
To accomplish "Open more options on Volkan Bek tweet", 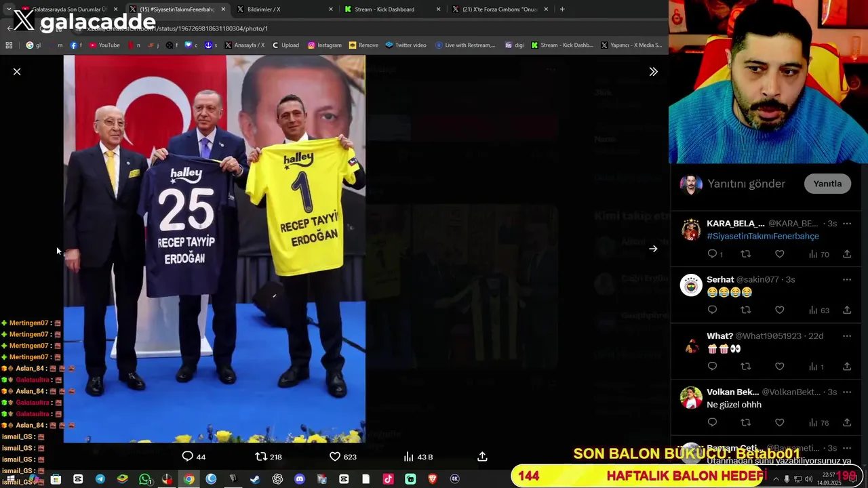I will (x=847, y=392).
